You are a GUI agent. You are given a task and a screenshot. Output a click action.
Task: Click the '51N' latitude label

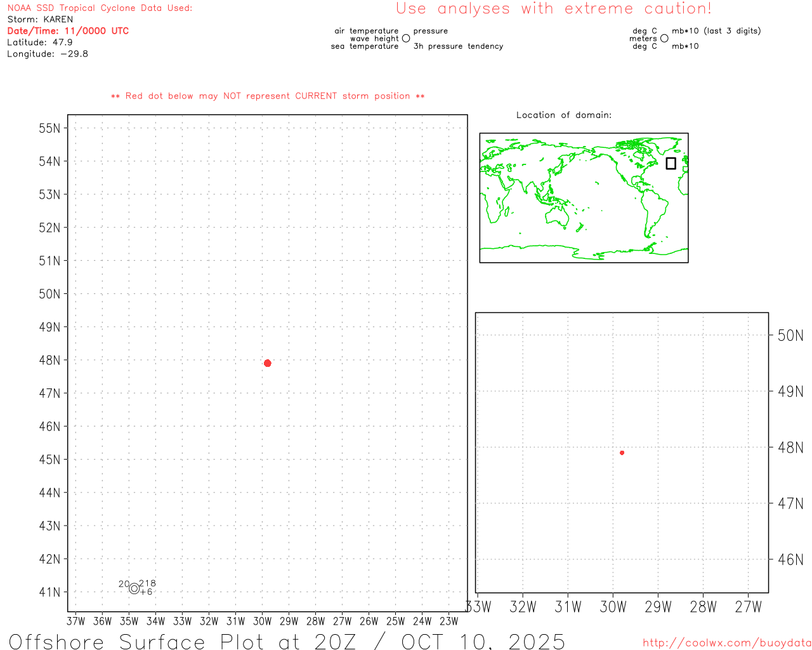[x=50, y=261]
